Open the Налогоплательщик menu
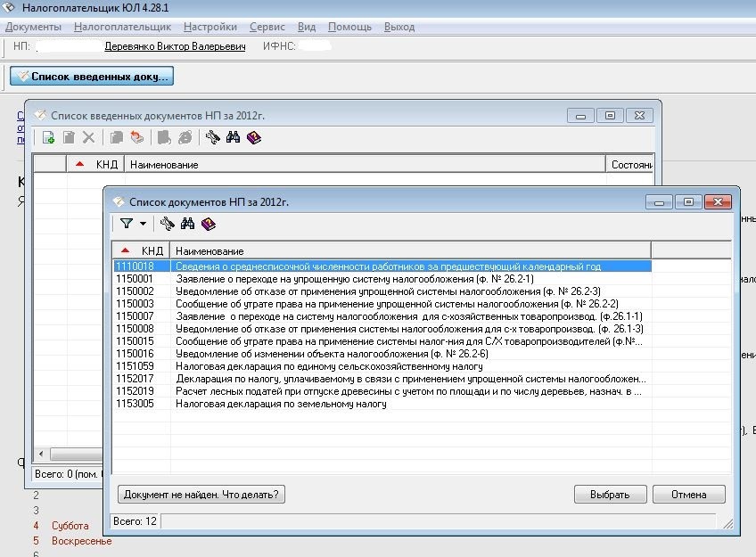 [122, 27]
